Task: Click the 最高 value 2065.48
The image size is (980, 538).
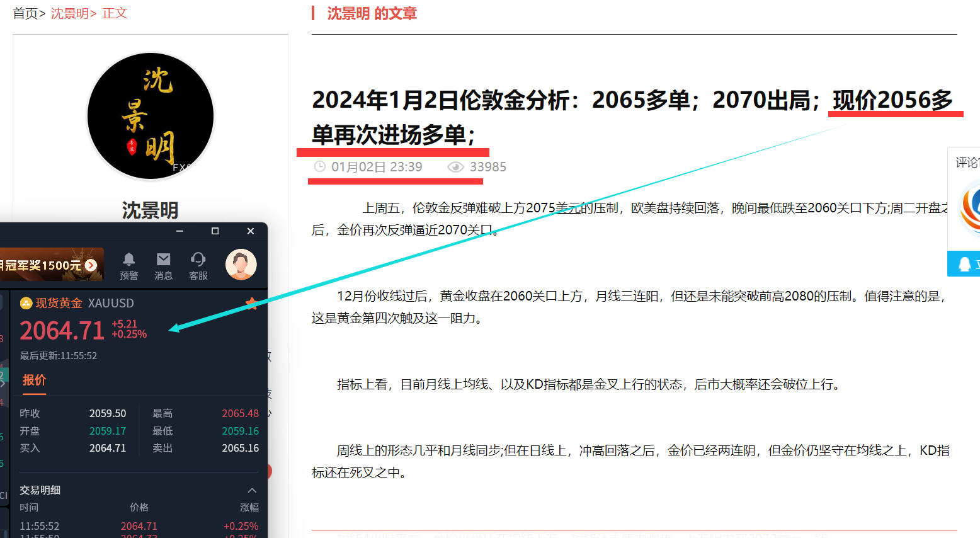Action: (241, 413)
